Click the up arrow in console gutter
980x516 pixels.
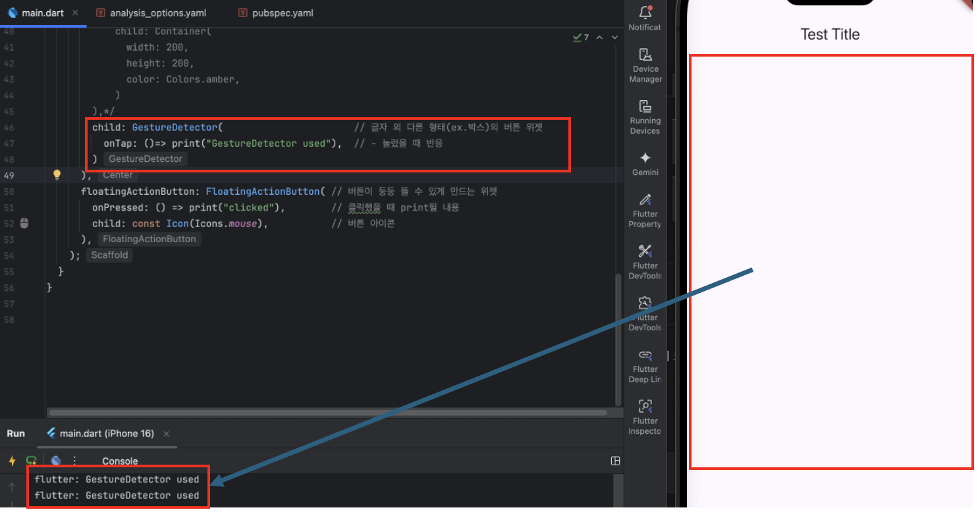pos(11,487)
